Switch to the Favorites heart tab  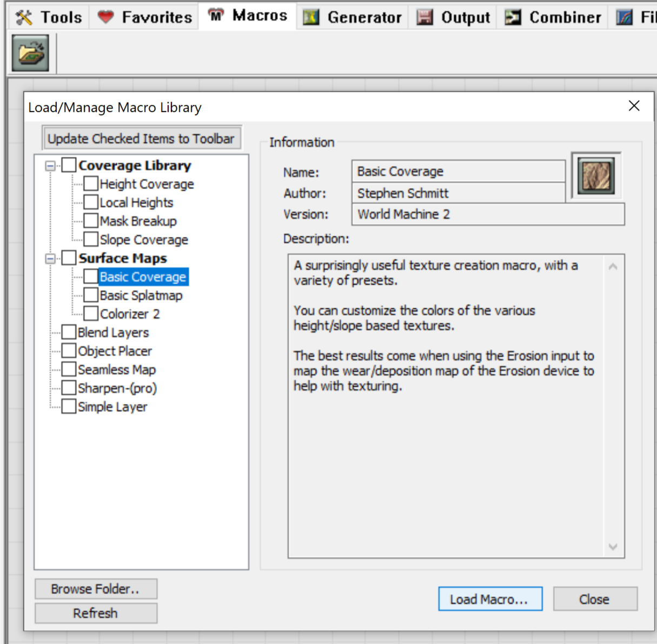coord(145,17)
